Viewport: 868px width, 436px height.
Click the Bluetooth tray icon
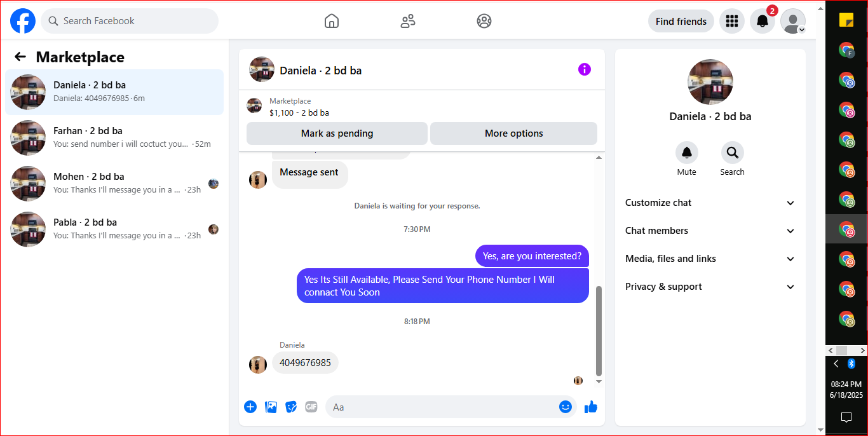coord(852,364)
